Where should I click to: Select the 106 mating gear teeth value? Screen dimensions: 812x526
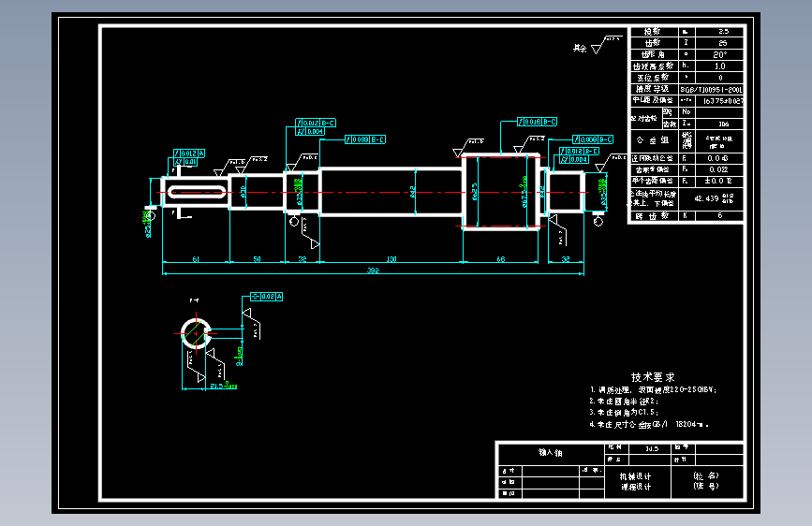(x=723, y=124)
